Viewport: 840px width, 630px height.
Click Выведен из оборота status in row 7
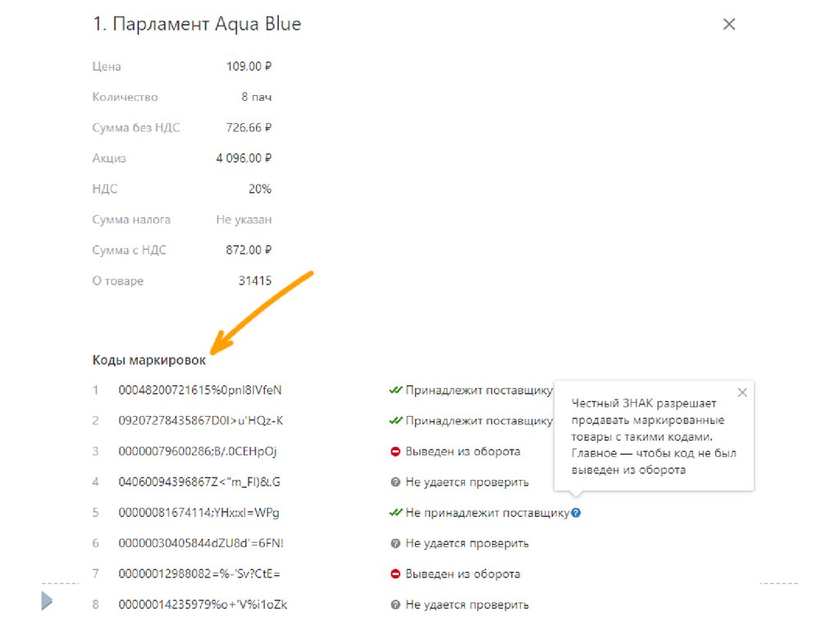click(463, 574)
